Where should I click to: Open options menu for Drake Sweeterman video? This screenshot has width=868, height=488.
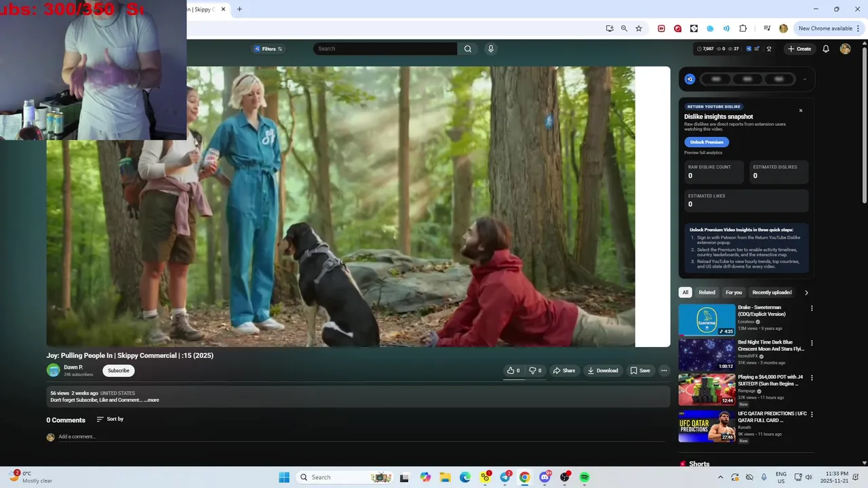point(812,308)
